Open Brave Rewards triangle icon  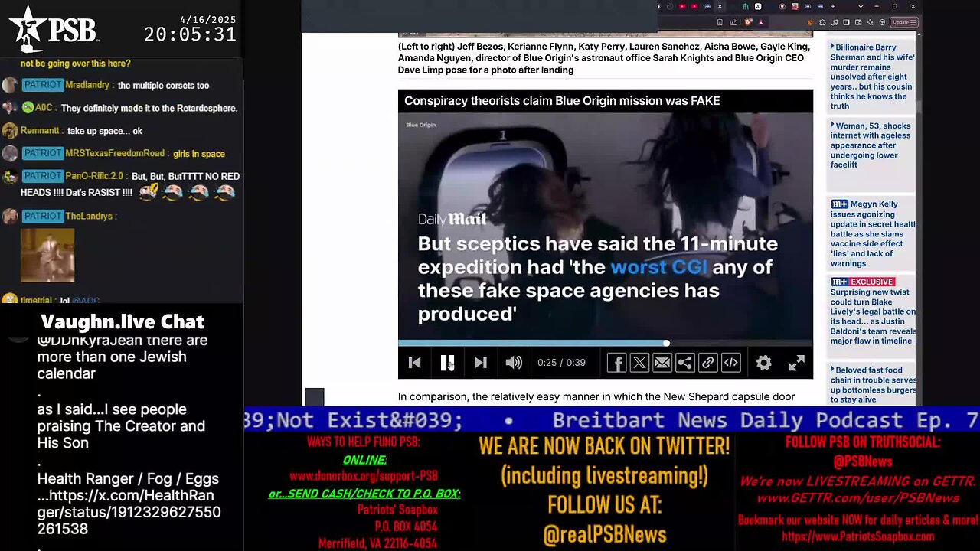[760, 22]
